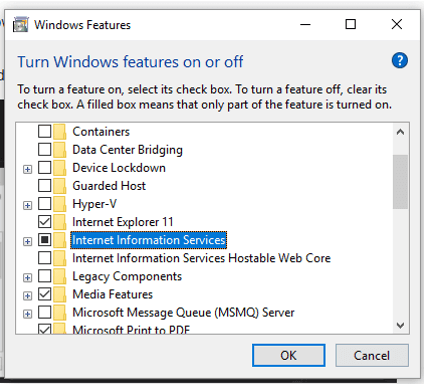Expand Microsoft Message Queue (MSMQ) Server node
Image resolution: width=424 pixels, height=384 pixels.
(x=27, y=314)
